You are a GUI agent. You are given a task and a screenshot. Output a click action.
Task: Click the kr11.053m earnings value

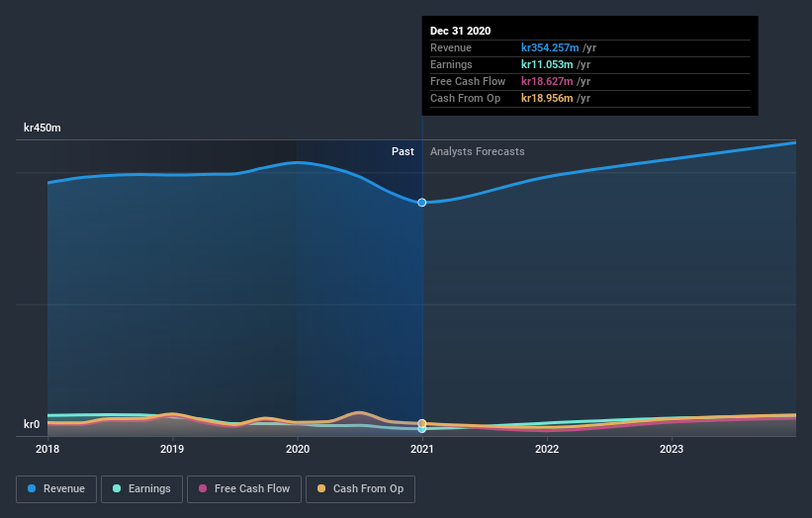[547, 64]
